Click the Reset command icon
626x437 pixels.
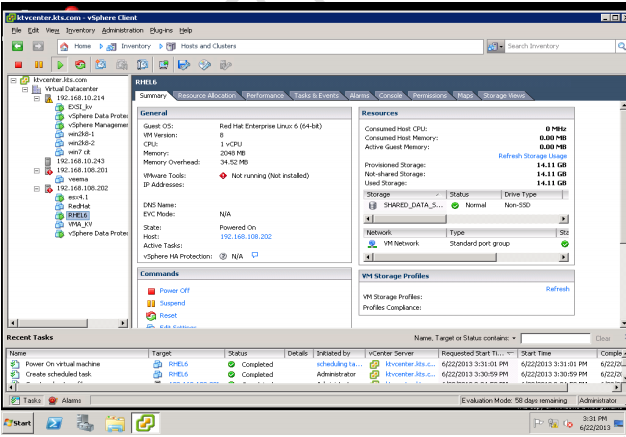point(151,316)
